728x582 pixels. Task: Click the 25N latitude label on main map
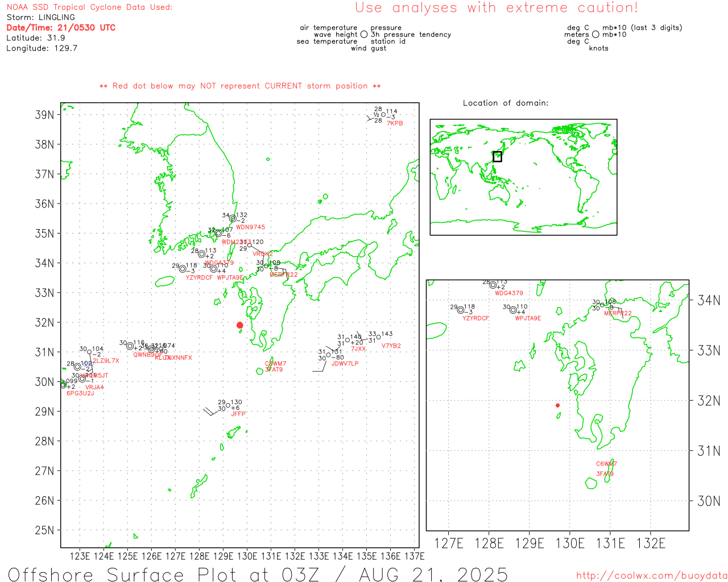click(44, 530)
